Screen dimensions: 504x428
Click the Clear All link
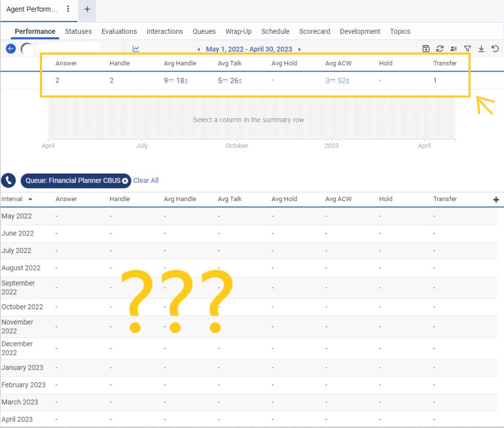pyautogui.click(x=146, y=180)
